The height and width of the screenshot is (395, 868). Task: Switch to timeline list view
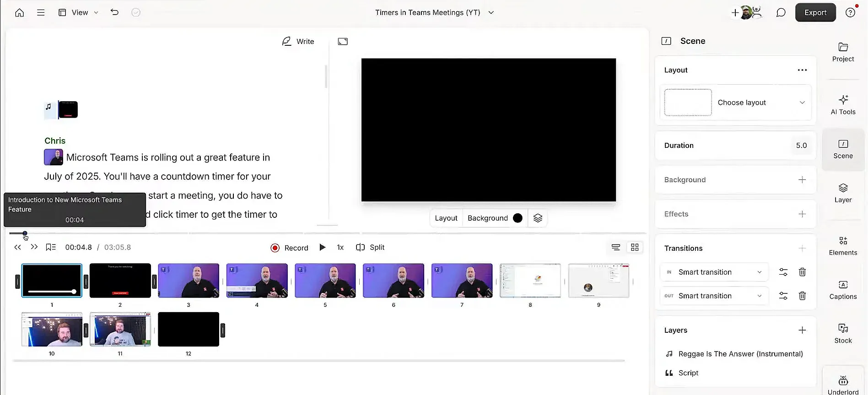[616, 247]
